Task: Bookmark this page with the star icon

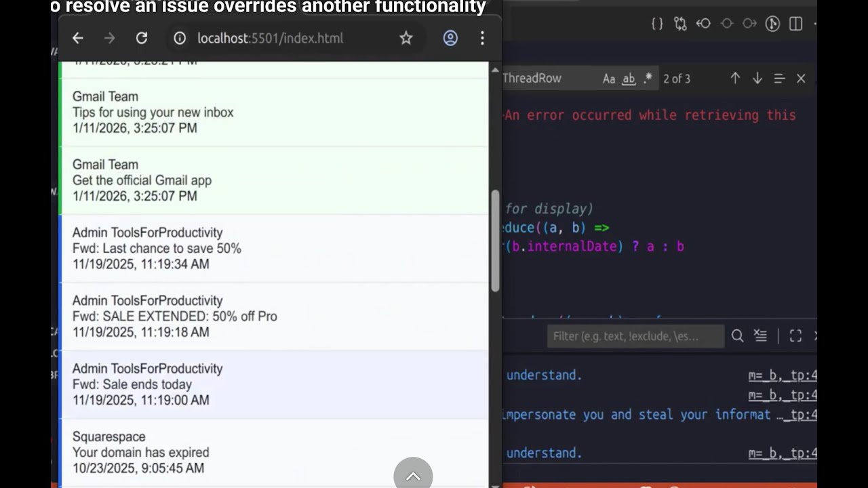Action: click(406, 39)
